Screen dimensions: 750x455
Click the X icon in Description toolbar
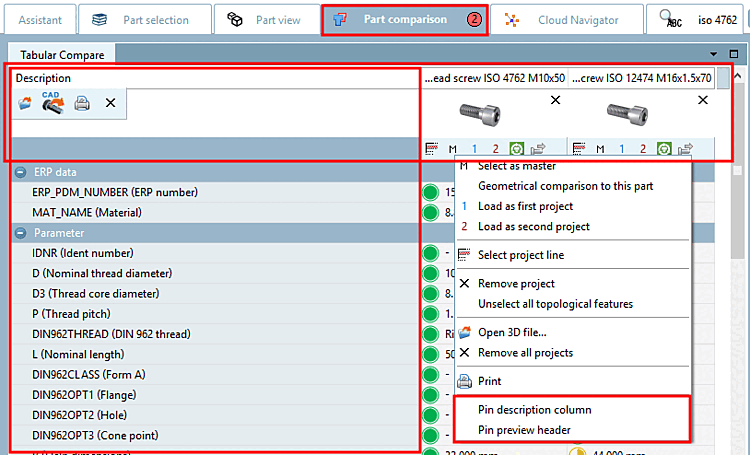coord(110,103)
